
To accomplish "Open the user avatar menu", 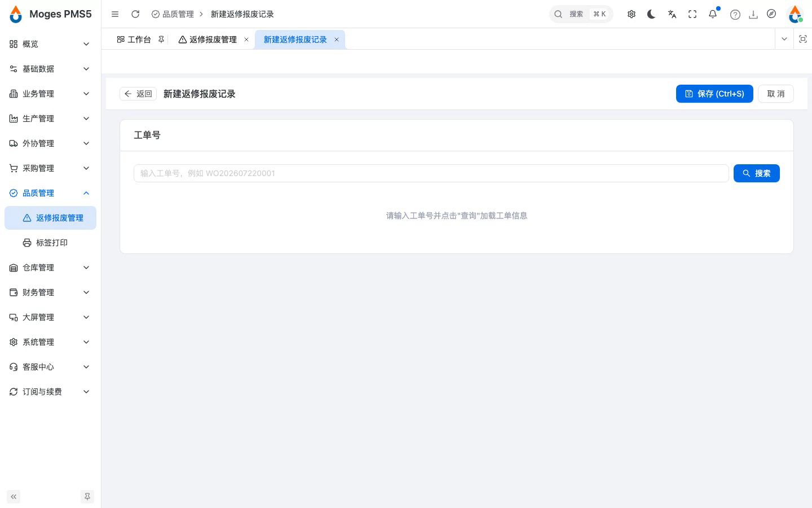I will coord(795,14).
